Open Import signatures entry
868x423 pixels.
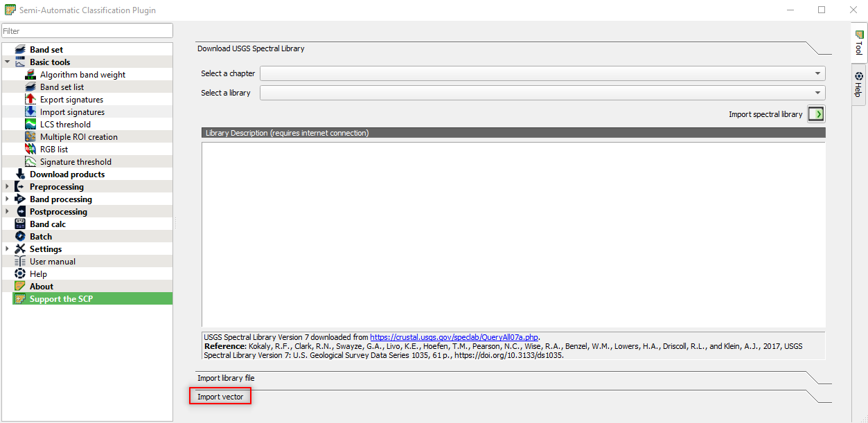click(x=73, y=112)
